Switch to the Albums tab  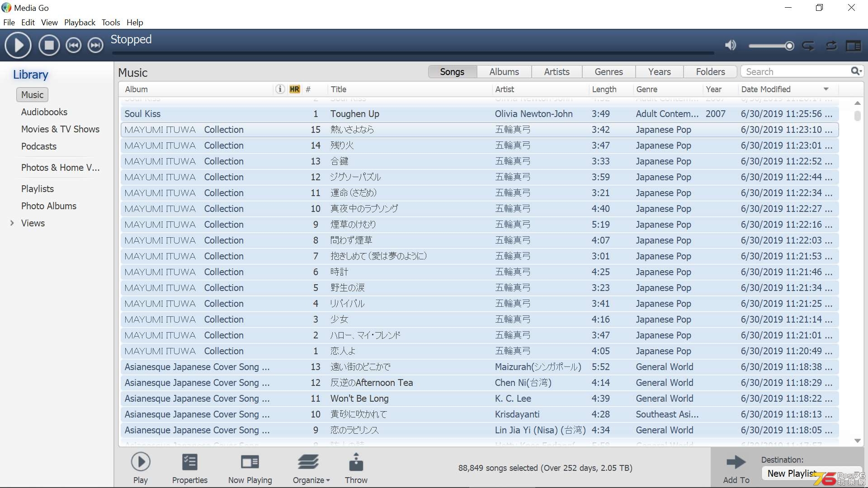tap(504, 72)
